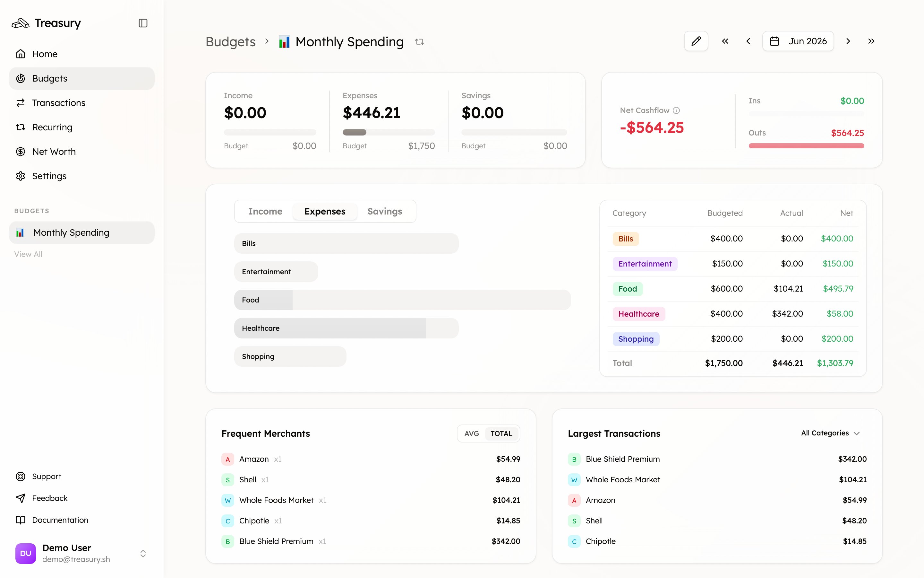Click the $342.00 Healthcare actual amount

(787, 314)
